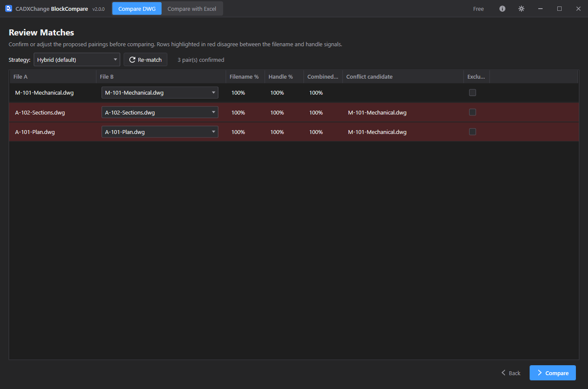Open the info icon in title bar
588x389 pixels.
pyautogui.click(x=502, y=9)
